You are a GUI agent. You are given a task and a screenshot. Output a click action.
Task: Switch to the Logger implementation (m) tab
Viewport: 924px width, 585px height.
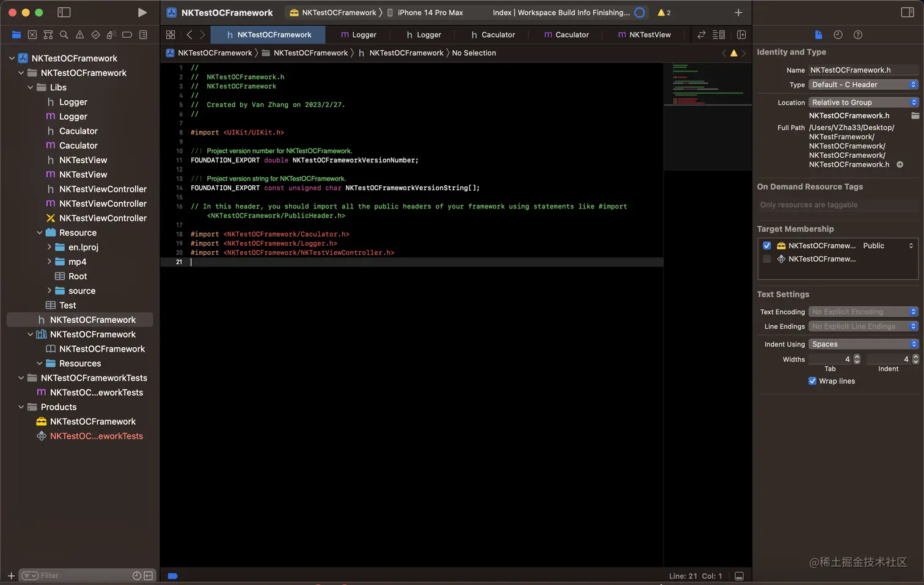pyautogui.click(x=358, y=35)
